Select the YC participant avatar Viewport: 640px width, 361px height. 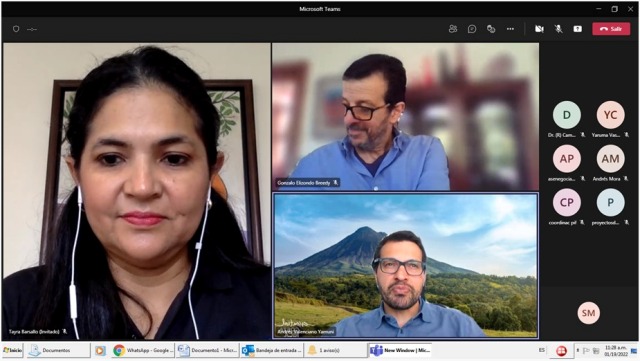(610, 115)
